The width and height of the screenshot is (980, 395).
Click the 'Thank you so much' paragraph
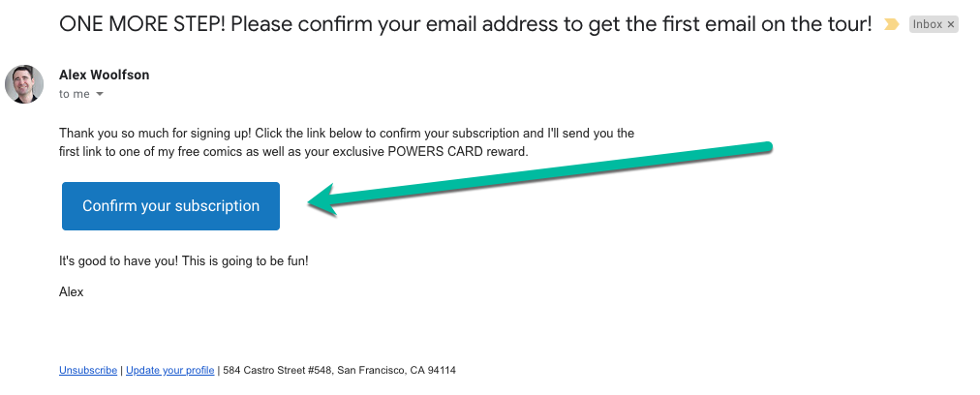[x=347, y=142]
